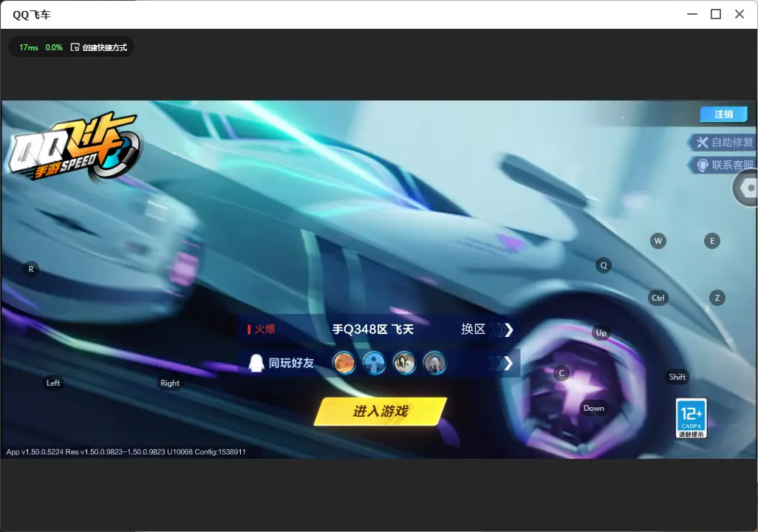This screenshot has width=758, height=532.
Task: Click the C key overlay
Action: tap(561, 373)
